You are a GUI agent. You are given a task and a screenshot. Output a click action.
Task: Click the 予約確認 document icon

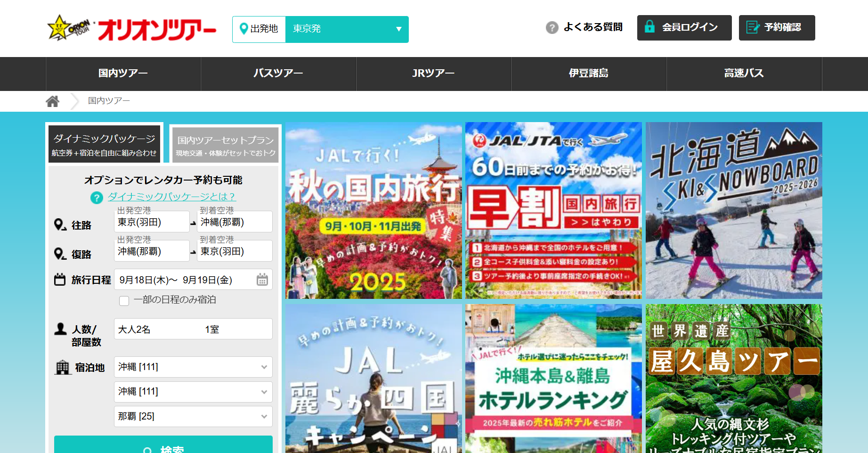coord(753,27)
